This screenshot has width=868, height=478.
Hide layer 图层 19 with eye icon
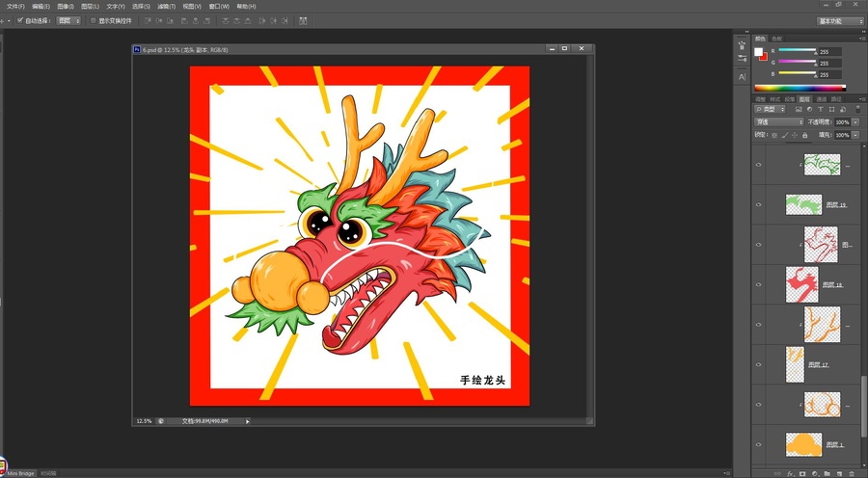pyautogui.click(x=758, y=204)
